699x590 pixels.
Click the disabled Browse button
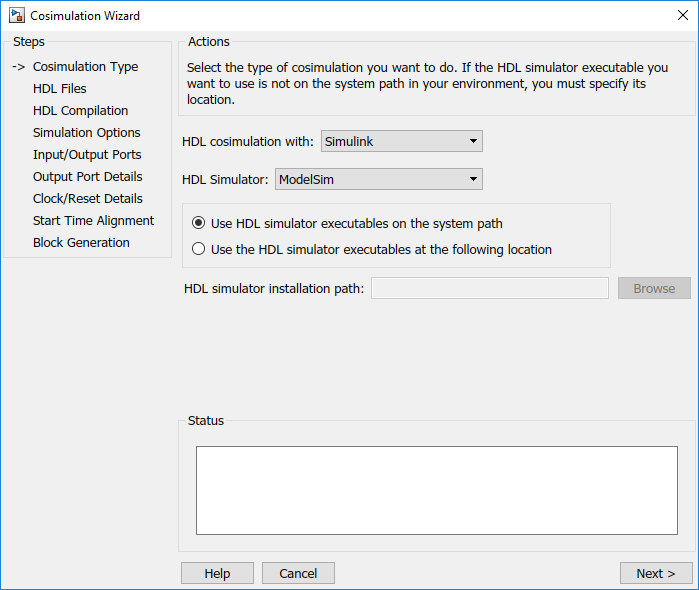click(x=654, y=288)
